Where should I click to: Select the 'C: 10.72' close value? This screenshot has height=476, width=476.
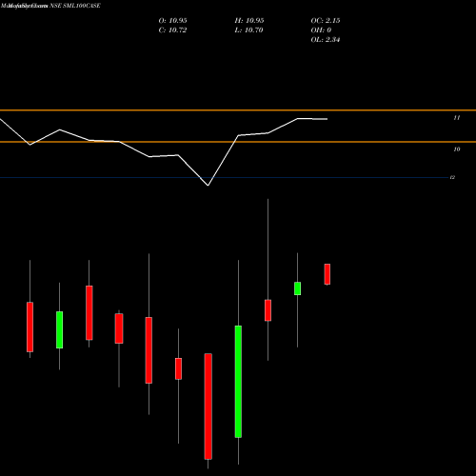tap(172, 30)
